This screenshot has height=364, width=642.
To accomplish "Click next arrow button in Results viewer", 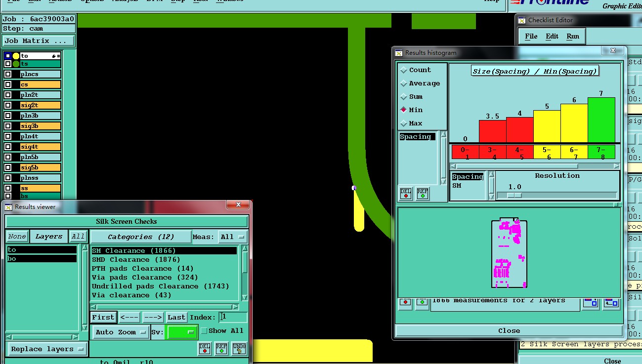I will (x=153, y=317).
